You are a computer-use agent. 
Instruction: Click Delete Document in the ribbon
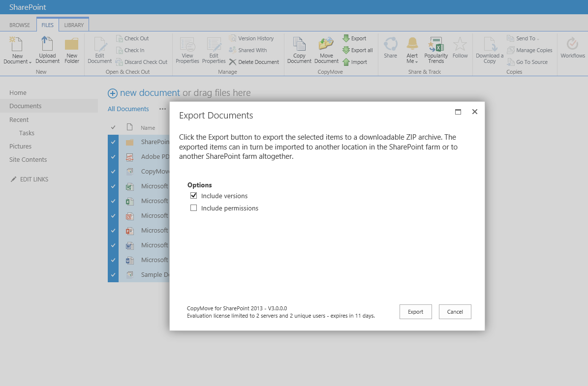click(254, 62)
